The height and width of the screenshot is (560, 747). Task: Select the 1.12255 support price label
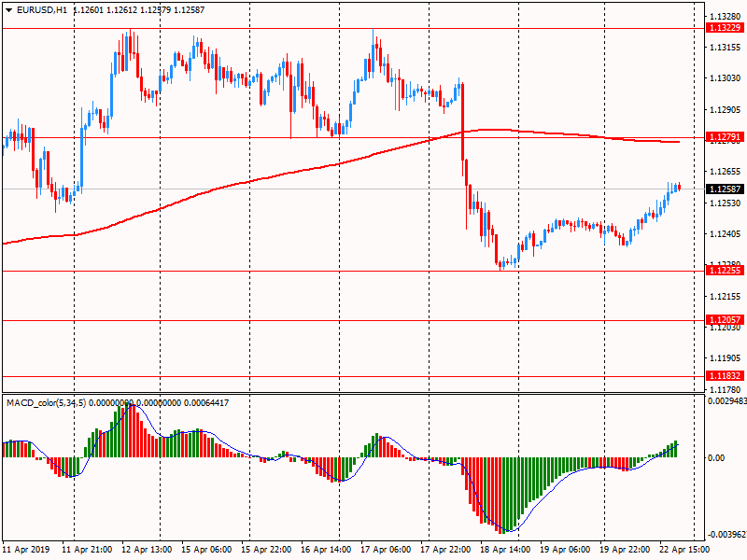(x=726, y=271)
